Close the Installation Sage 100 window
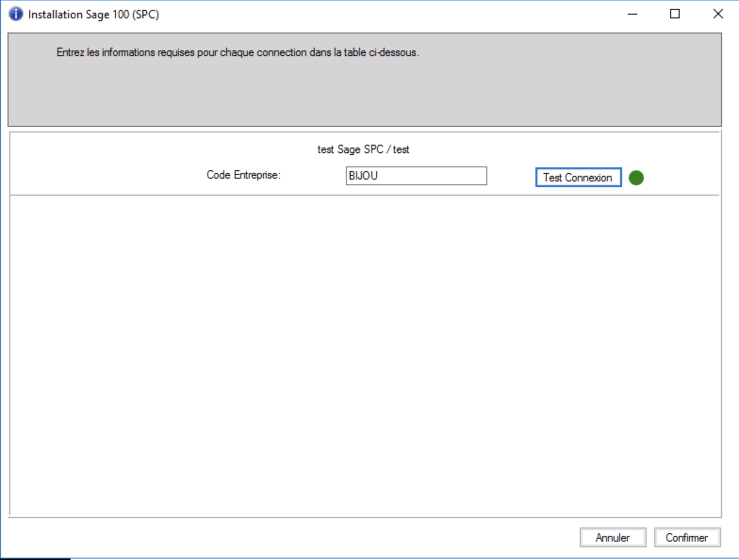739x560 pixels. point(718,14)
